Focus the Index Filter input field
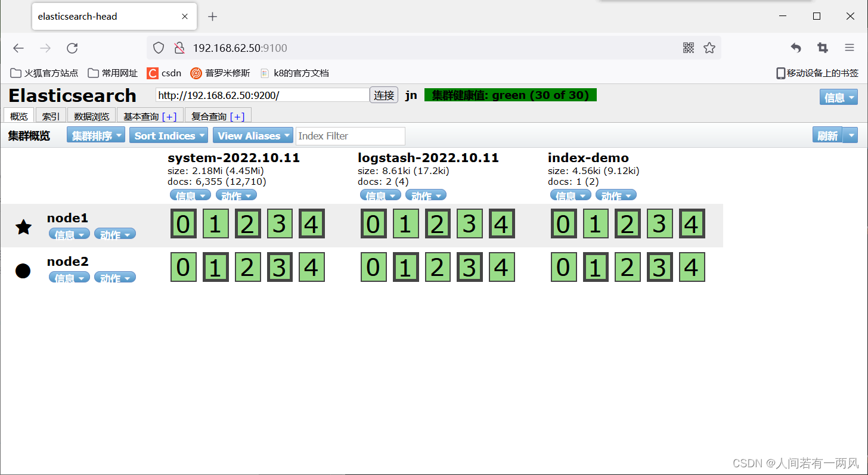 click(351, 136)
